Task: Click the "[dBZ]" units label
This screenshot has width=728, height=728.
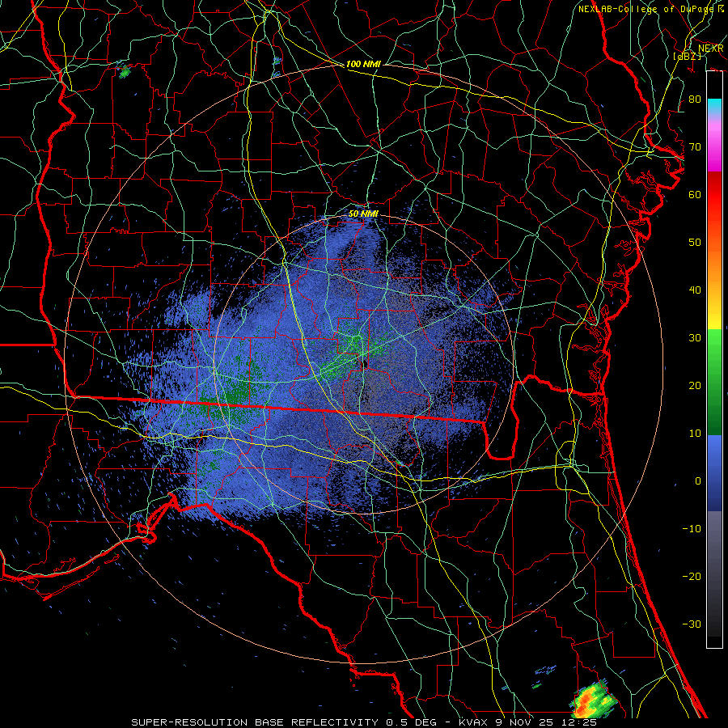Action: tap(687, 56)
